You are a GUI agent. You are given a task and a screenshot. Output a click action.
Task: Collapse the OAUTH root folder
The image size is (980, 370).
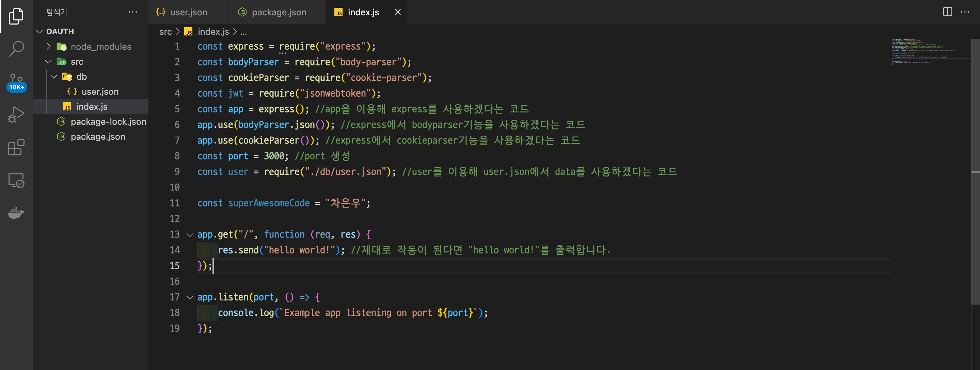coord(39,31)
